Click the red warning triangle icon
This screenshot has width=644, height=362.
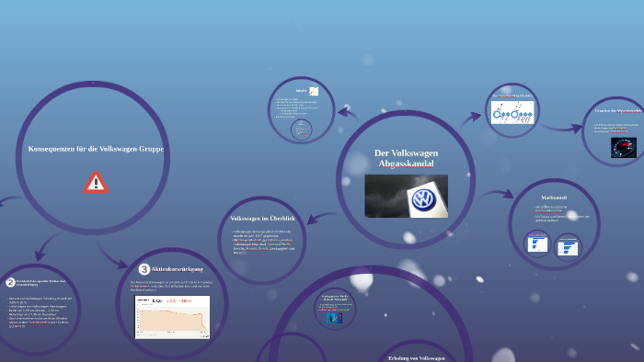point(96,182)
